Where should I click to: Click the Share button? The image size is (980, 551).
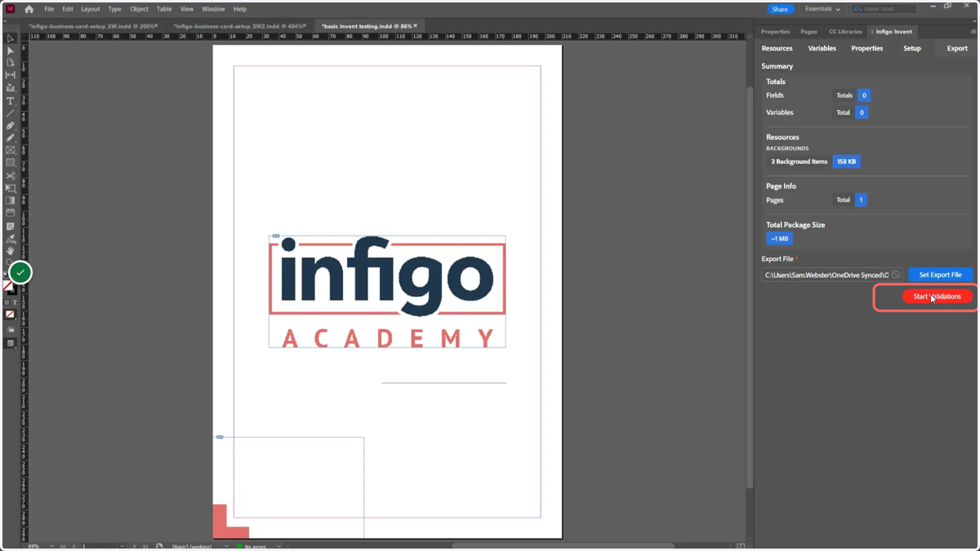(x=780, y=9)
